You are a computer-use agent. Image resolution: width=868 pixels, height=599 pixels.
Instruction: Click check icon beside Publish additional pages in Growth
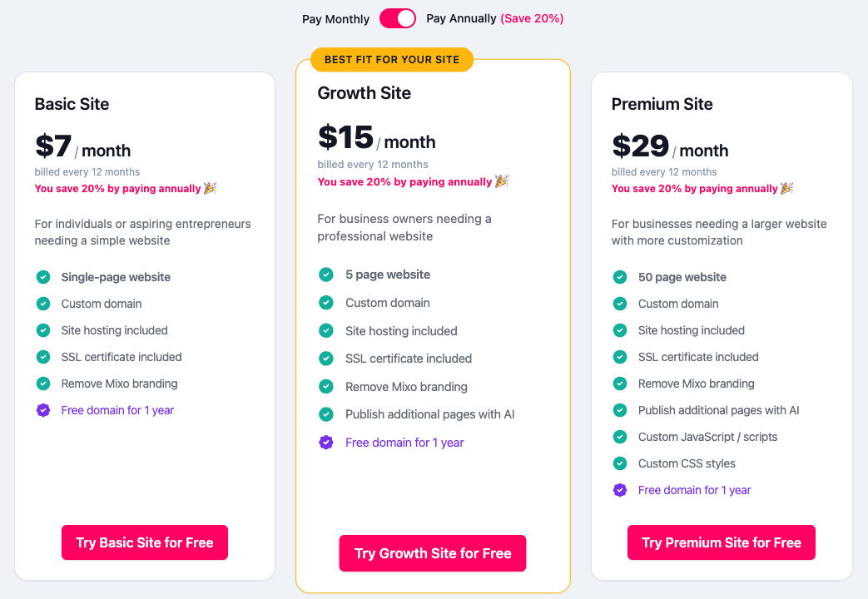click(326, 414)
